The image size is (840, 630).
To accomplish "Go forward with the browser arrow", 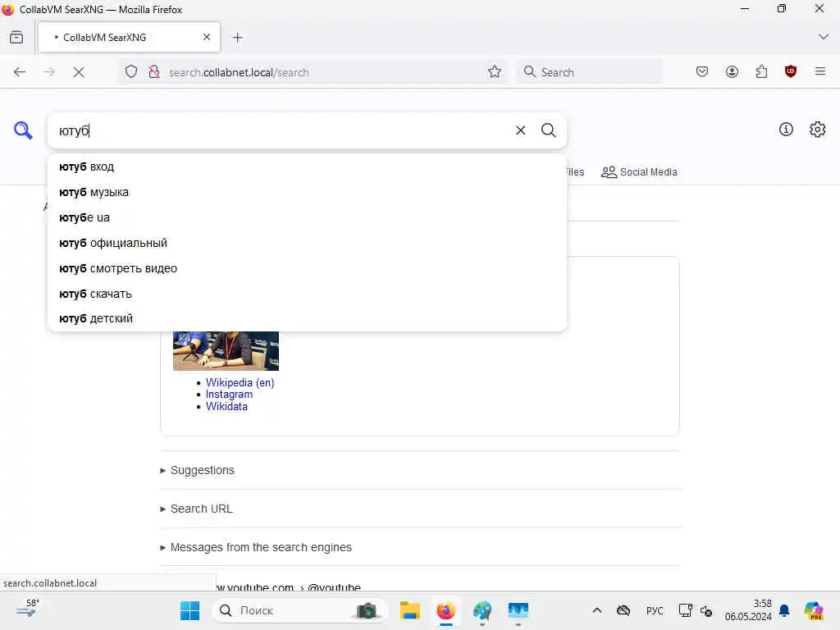I will [x=49, y=72].
